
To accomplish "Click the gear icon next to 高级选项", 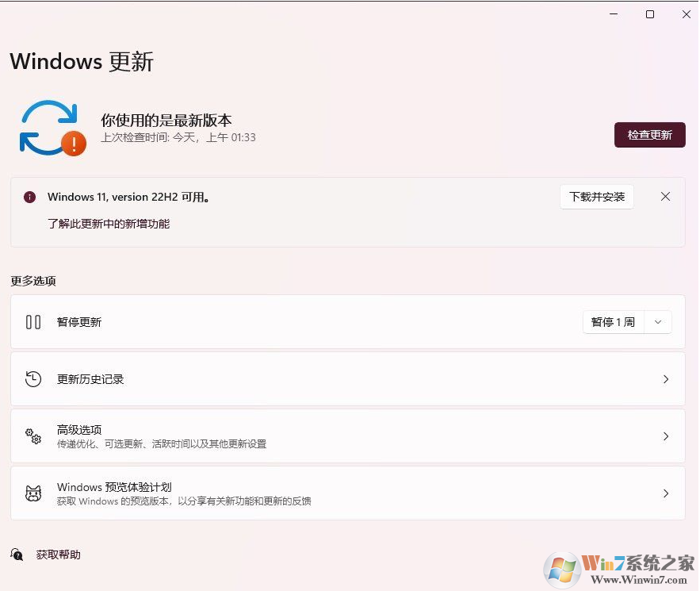I will point(33,436).
